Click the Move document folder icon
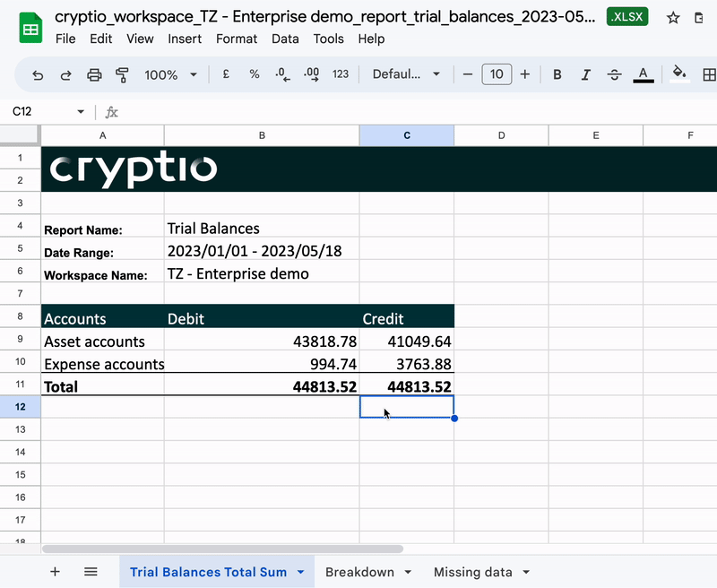 699,18
